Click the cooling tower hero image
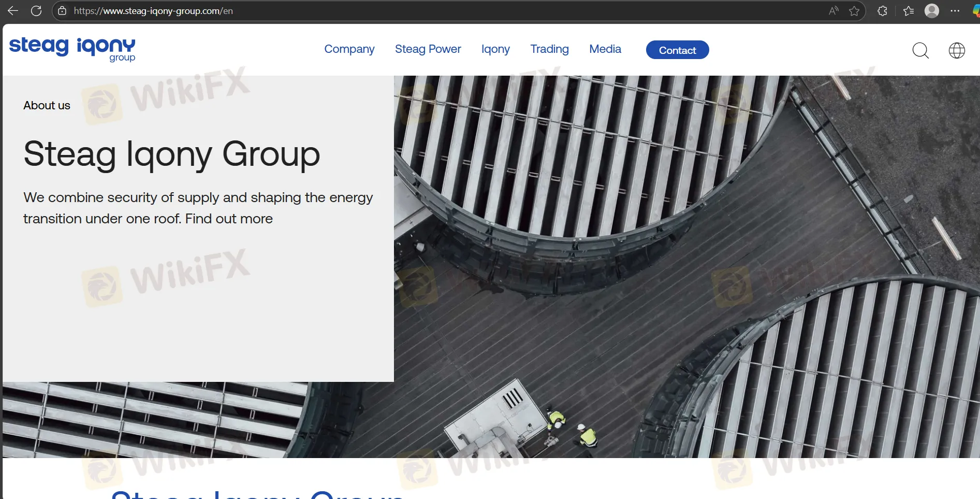This screenshot has width=980, height=499. tap(673, 259)
